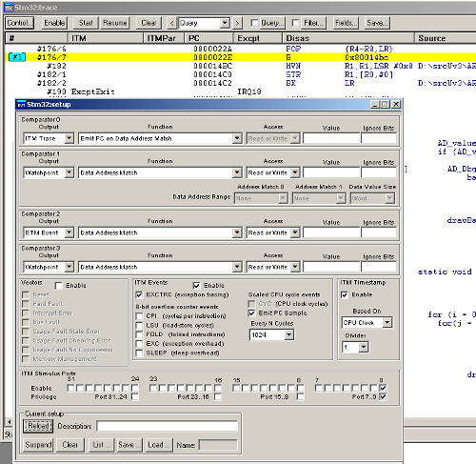Click the Start button in trace window
Screen dimensions: 476x464
(86, 23)
